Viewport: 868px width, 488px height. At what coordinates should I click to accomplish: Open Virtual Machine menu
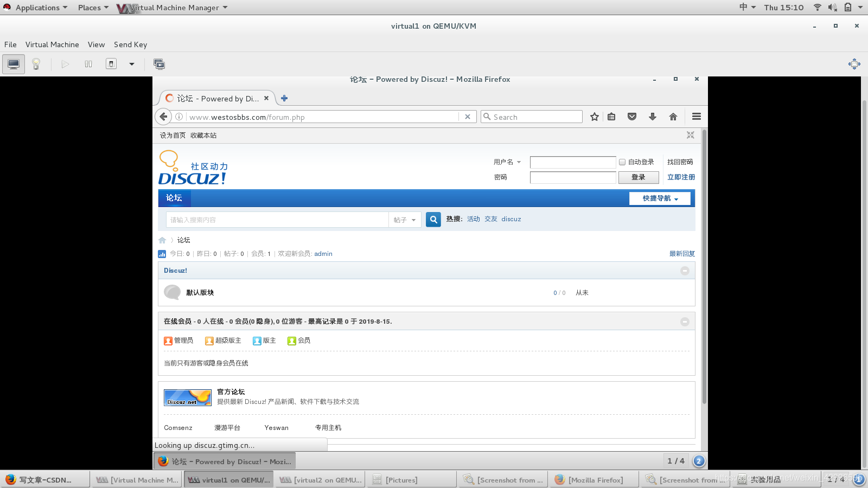click(52, 44)
